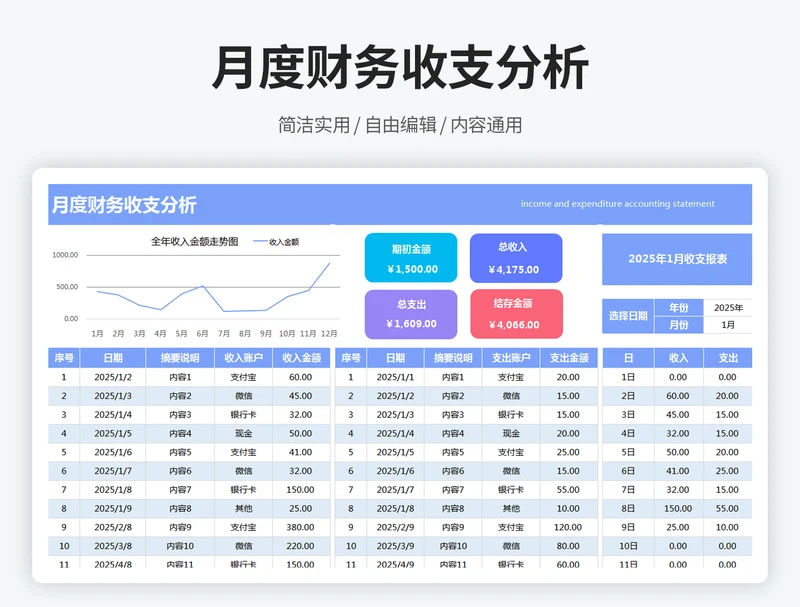Click the 摘要说明 header of income table
The height and width of the screenshot is (607, 800).
click(x=180, y=358)
